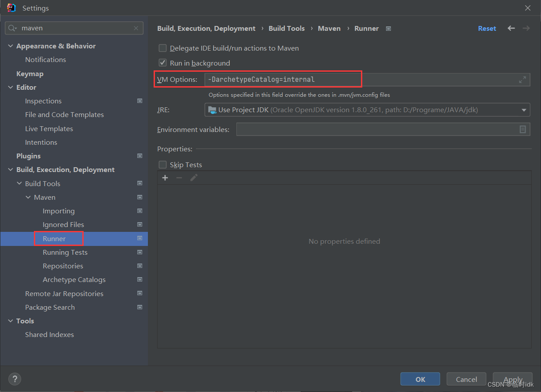
Task: Select Repositories under Maven
Action: pyautogui.click(x=63, y=266)
